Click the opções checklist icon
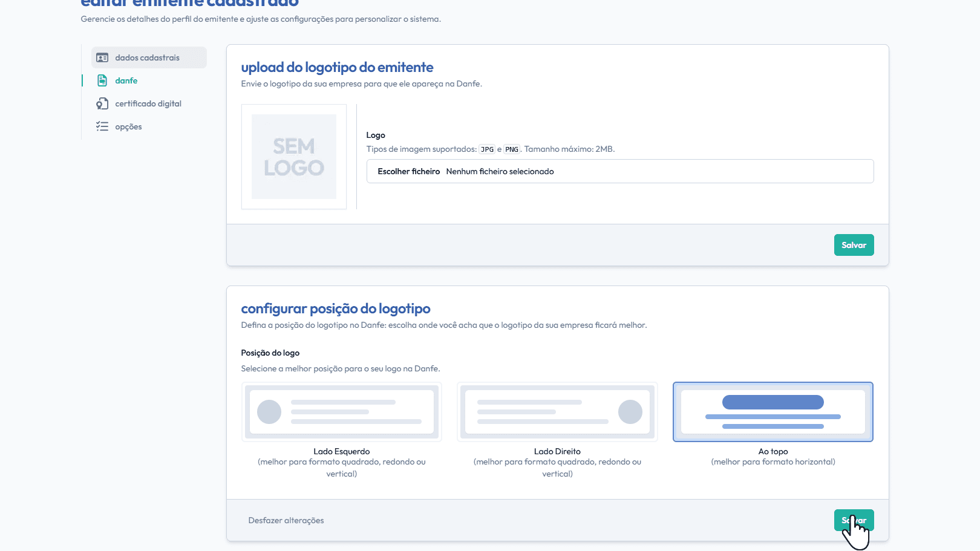 [102, 126]
